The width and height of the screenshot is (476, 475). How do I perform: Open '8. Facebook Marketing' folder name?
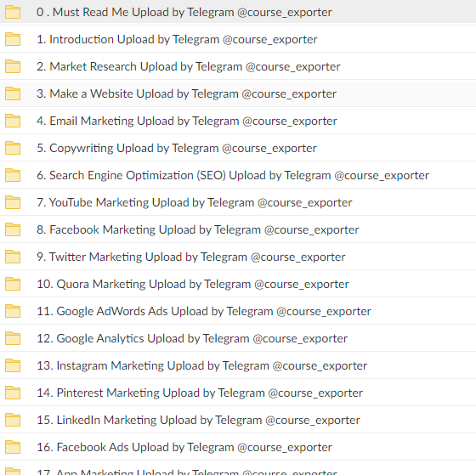(197, 229)
